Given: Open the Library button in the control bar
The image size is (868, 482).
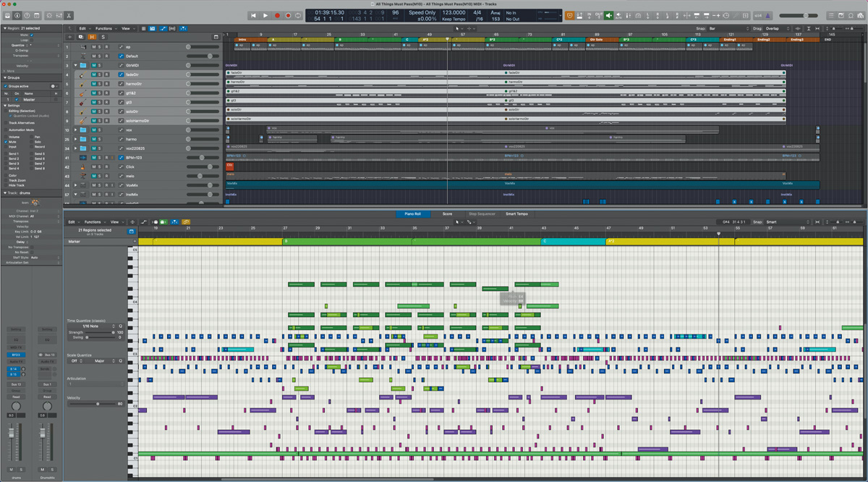Looking at the screenshot, I should point(8,16).
